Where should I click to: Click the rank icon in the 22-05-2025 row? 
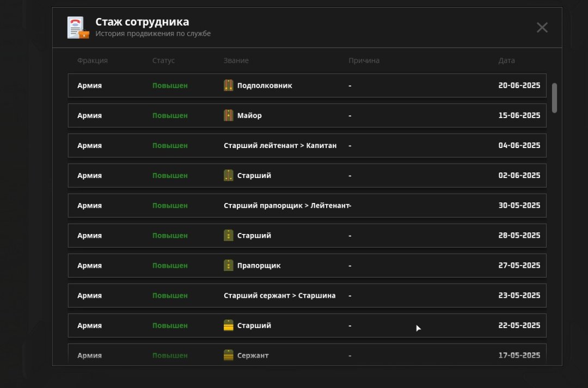pyautogui.click(x=228, y=325)
